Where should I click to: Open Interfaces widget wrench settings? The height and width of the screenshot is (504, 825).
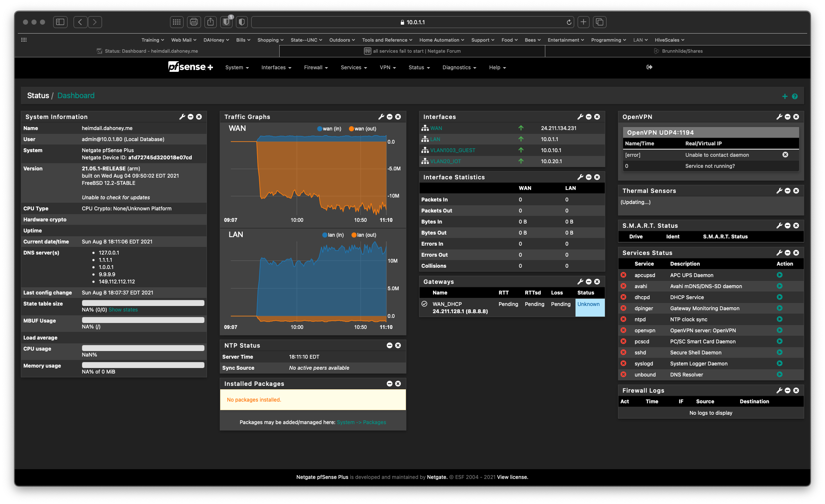(580, 117)
